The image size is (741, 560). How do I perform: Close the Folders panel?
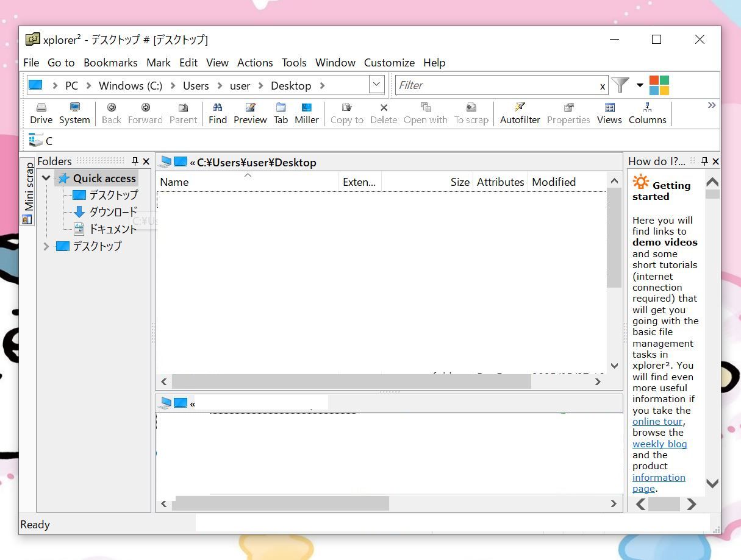pyautogui.click(x=146, y=161)
